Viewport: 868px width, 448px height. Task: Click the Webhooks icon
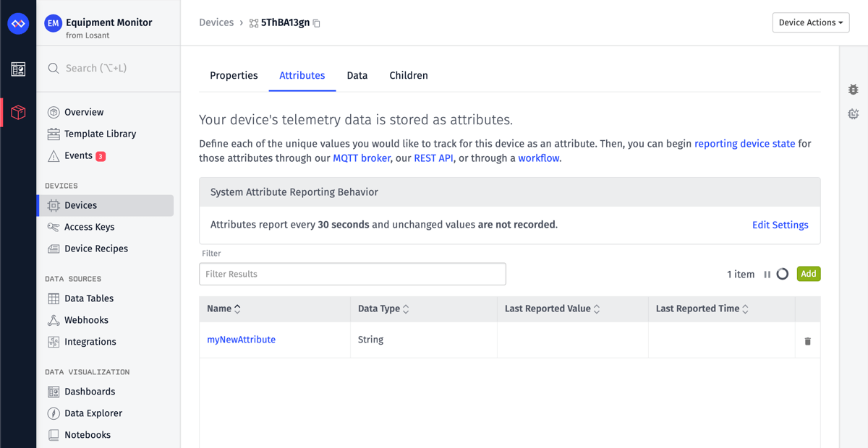point(54,320)
